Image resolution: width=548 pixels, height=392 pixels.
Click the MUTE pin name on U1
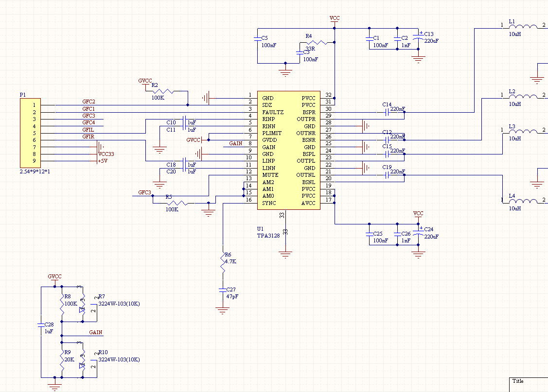coord(270,175)
